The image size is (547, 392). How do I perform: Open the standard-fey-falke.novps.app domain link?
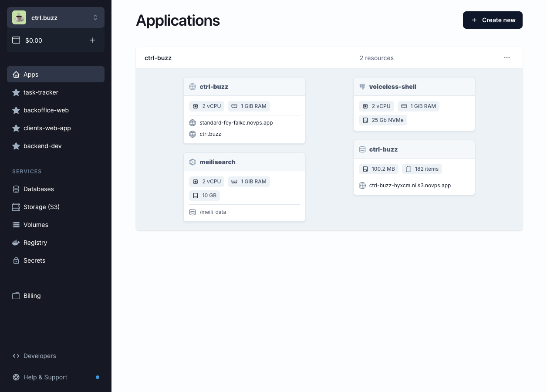(x=236, y=123)
